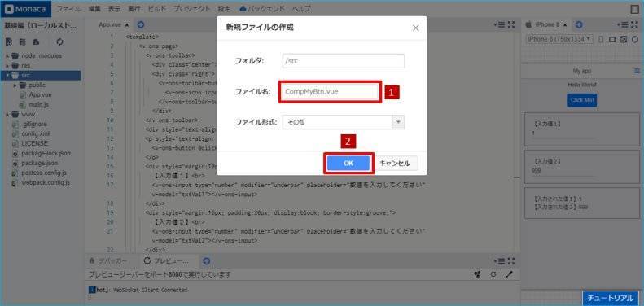Click the restart icon in preview log panel
This screenshot has height=306, width=644.
(493, 274)
